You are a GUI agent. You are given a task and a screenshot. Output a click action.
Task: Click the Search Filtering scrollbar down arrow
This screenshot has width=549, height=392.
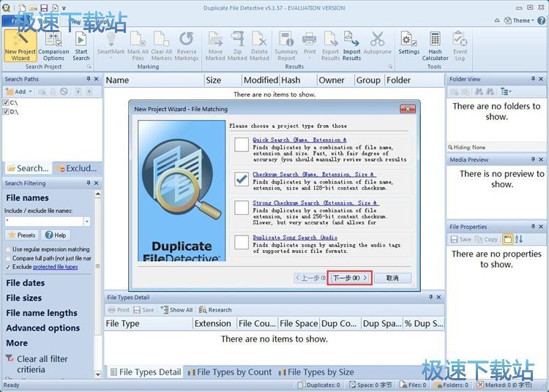pyautogui.click(x=97, y=374)
